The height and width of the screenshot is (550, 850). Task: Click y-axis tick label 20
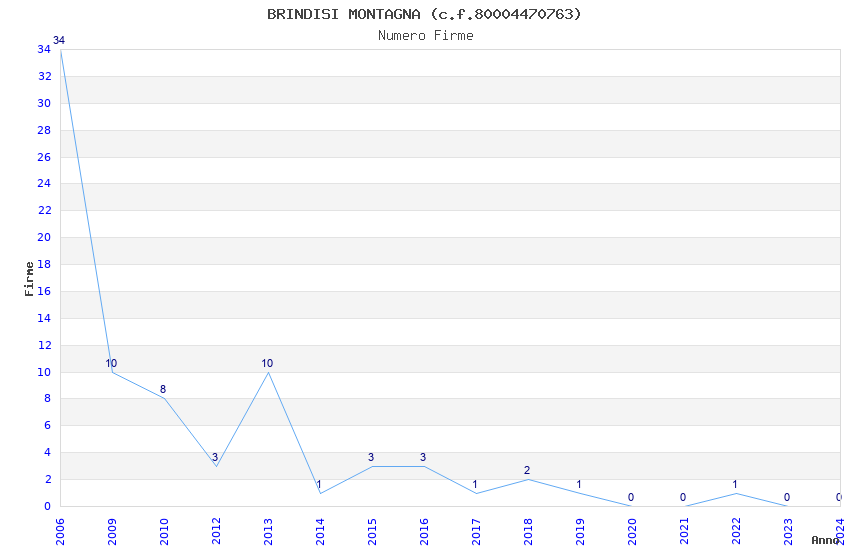click(x=44, y=237)
